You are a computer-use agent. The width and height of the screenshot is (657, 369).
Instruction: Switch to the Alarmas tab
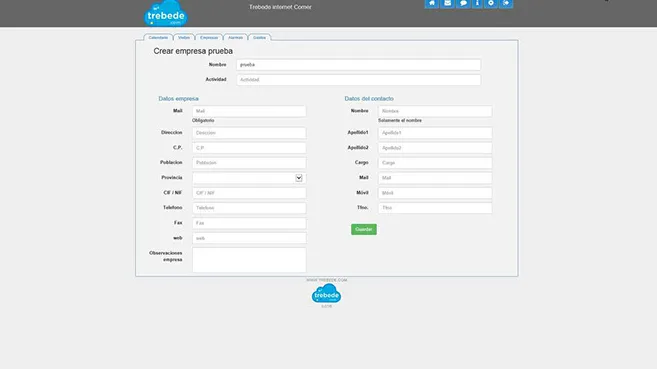click(x=235, y=37)
